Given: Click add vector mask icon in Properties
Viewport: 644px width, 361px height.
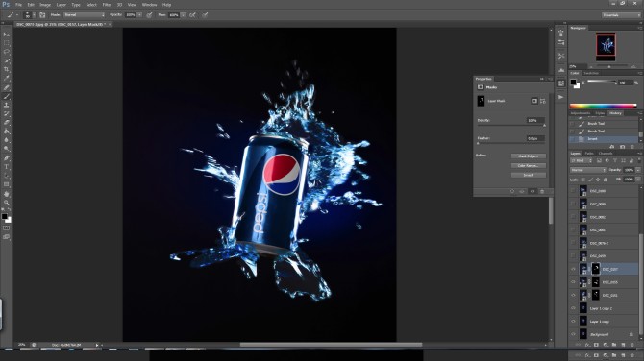Looking at the screenshot, I should pyautogui.click(x=543, y=101).
